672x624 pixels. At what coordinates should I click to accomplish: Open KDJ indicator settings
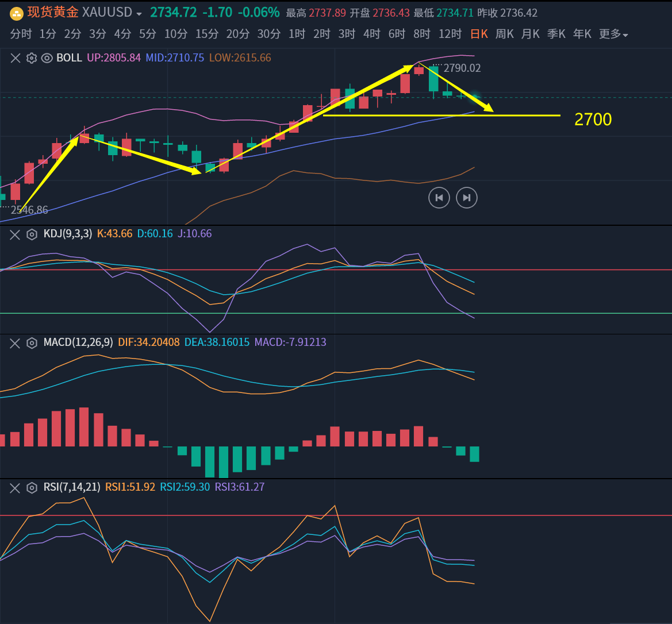click(32, 234)
